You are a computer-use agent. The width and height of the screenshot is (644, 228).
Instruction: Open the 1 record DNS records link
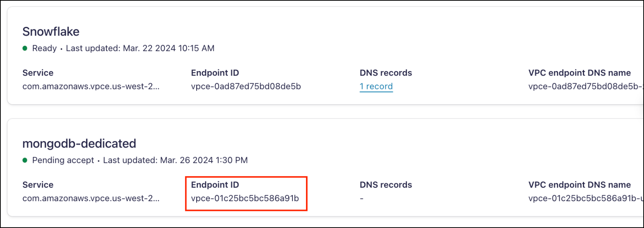tap(376, 86)
